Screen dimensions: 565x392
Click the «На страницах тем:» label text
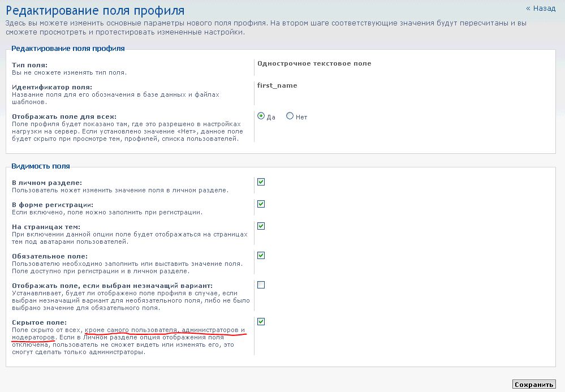point(46,227)
